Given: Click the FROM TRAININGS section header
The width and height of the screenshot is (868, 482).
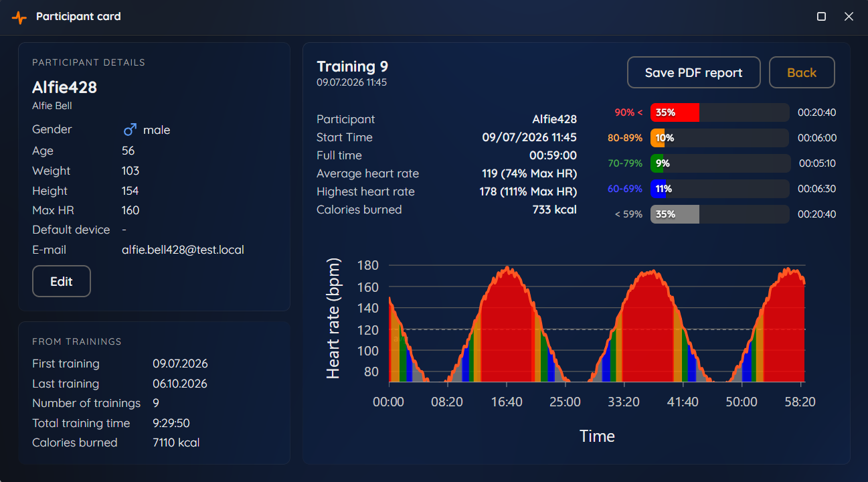Looking at the screenshot, I should click(x=77, y=341).
